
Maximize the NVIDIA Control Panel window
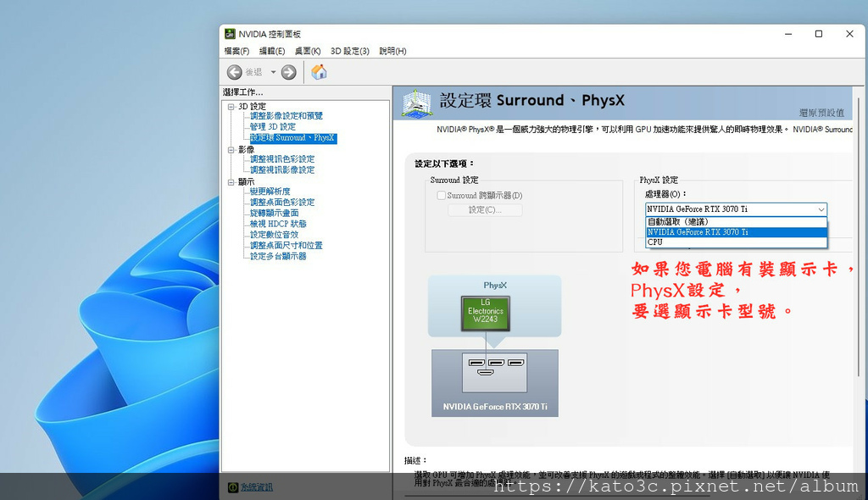[x=819, y=34]
